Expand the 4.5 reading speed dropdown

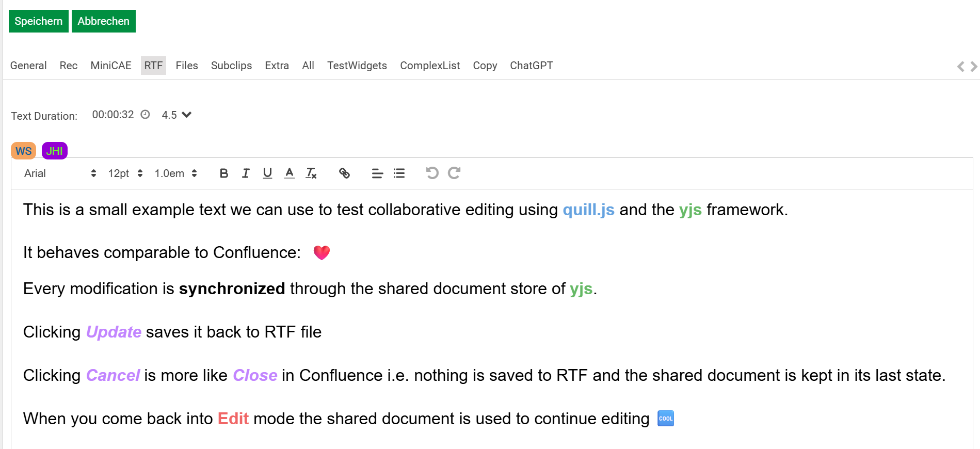[x=176, y=115]
